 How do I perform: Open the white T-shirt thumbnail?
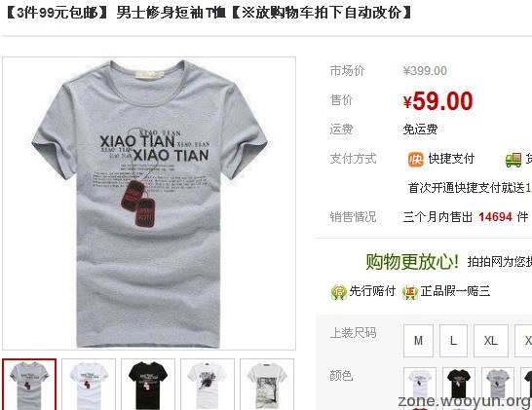(x=89, y=385)
